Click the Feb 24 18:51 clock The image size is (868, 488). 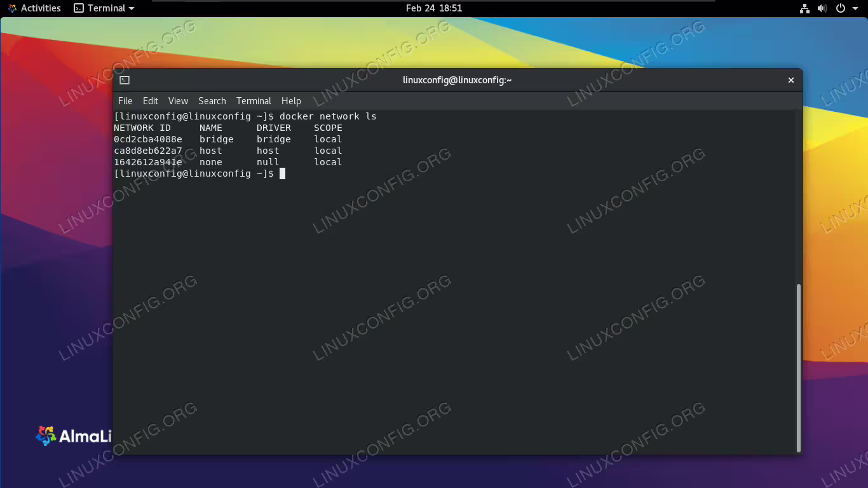[x=434, y=8]
